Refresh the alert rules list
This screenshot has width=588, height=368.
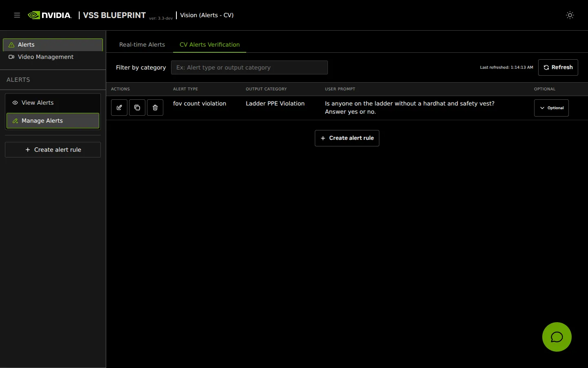click(x=558, y=67)
